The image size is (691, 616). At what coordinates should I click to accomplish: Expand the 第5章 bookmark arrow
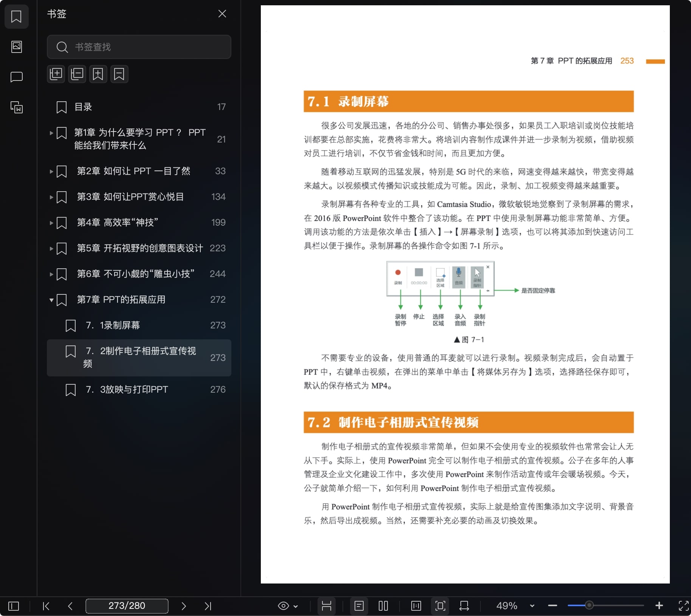coord(51,248)
